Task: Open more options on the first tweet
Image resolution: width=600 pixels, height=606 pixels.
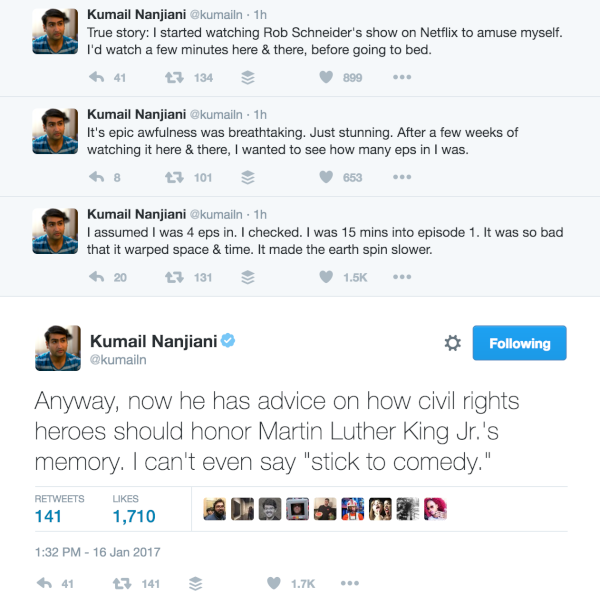Action: [402, 77]
